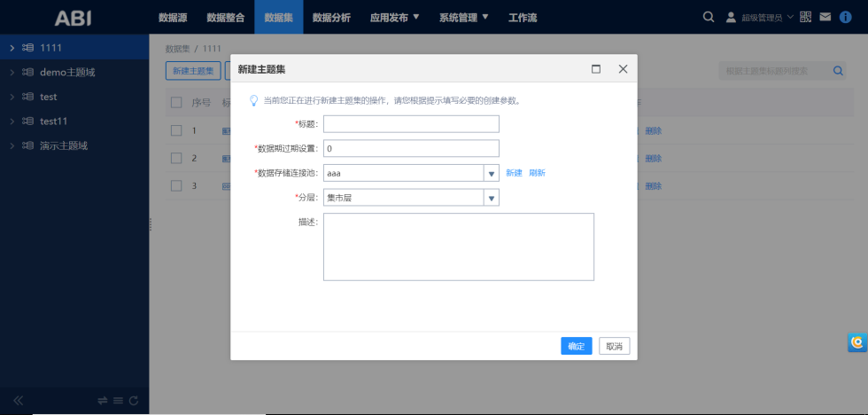Expand the 1111 tree node

[x=12, y=48]
